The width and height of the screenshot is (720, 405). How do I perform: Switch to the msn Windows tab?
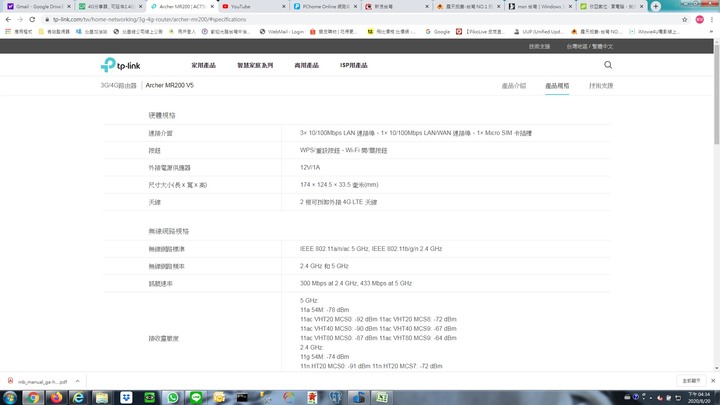tap(539, 6)
